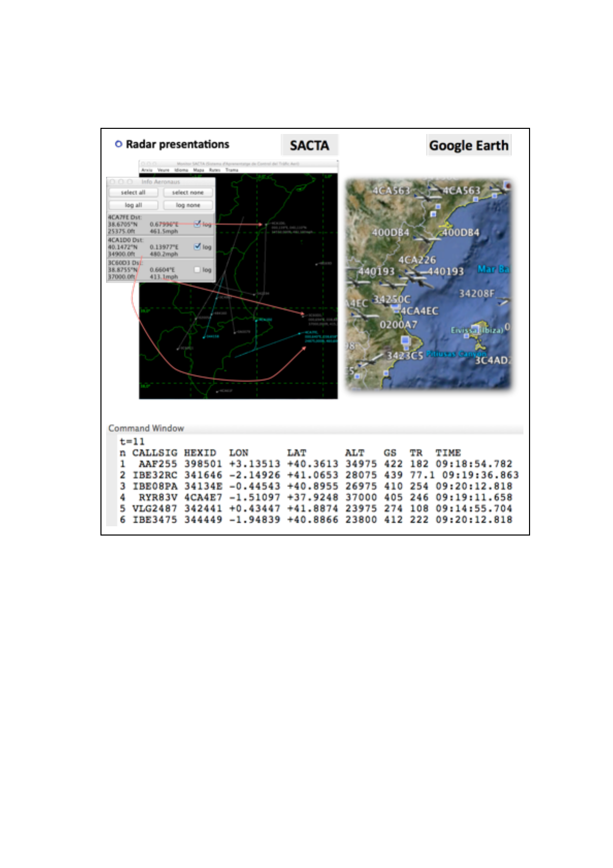Select the 4CA1D0 Dst entry in Info Aeronaus
This screenshot has width=613, height=868.
(x=161, y=247)
